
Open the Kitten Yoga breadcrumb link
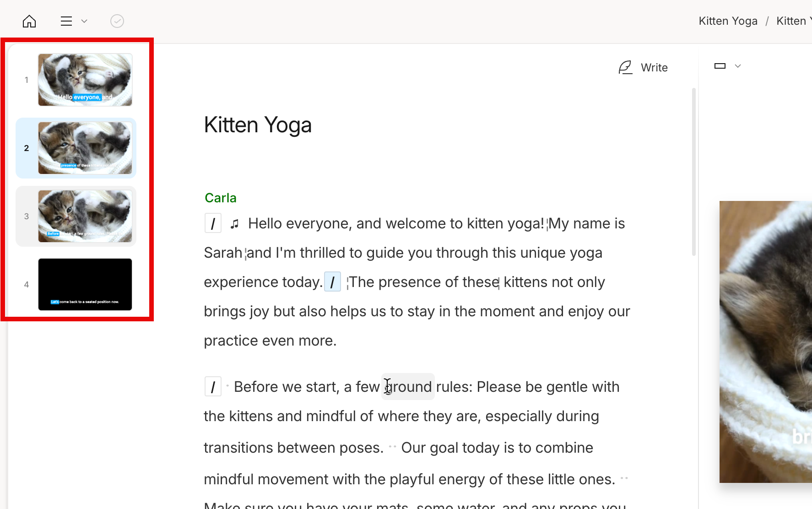tap(728, 21)
